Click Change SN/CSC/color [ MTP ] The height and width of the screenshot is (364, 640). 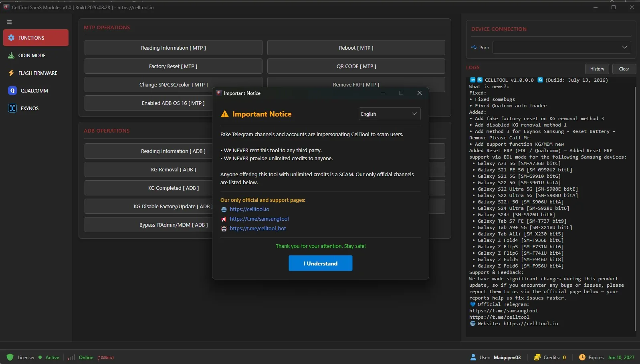pos(174,84)
